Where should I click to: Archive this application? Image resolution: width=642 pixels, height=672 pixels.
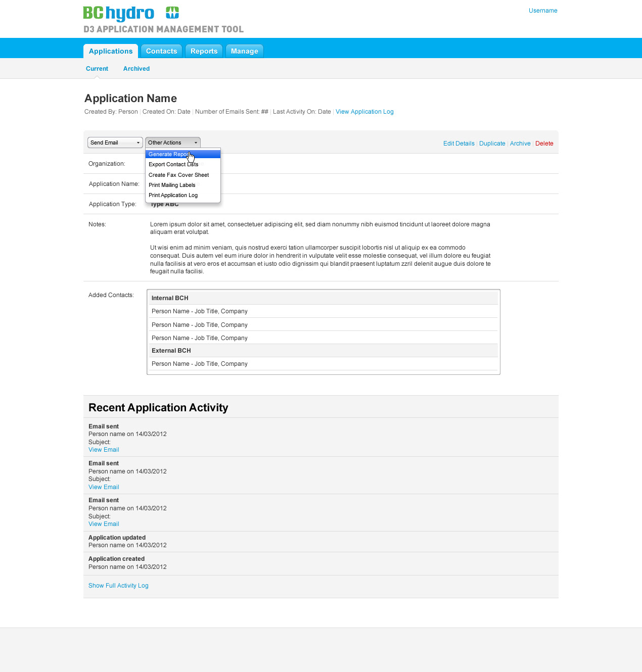point(520,143)
